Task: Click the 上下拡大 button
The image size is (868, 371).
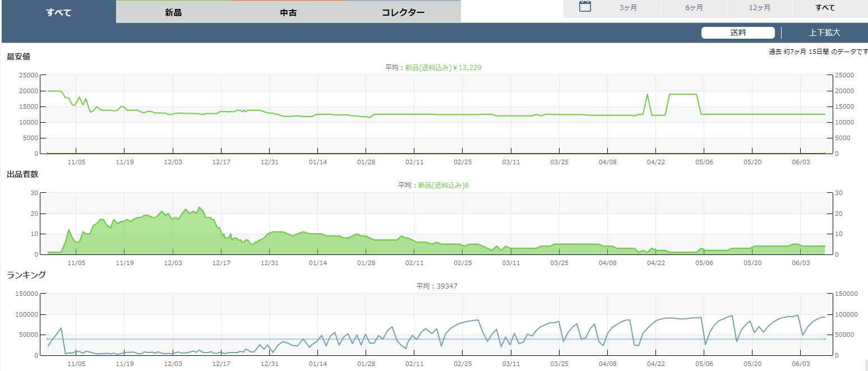Action: tap(824, 33)
